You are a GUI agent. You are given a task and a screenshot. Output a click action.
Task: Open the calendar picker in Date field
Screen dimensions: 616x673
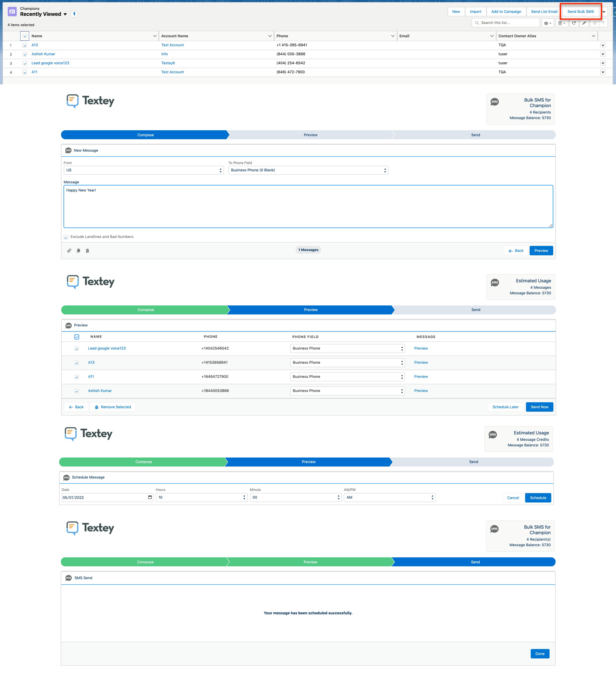coord(150,497)
